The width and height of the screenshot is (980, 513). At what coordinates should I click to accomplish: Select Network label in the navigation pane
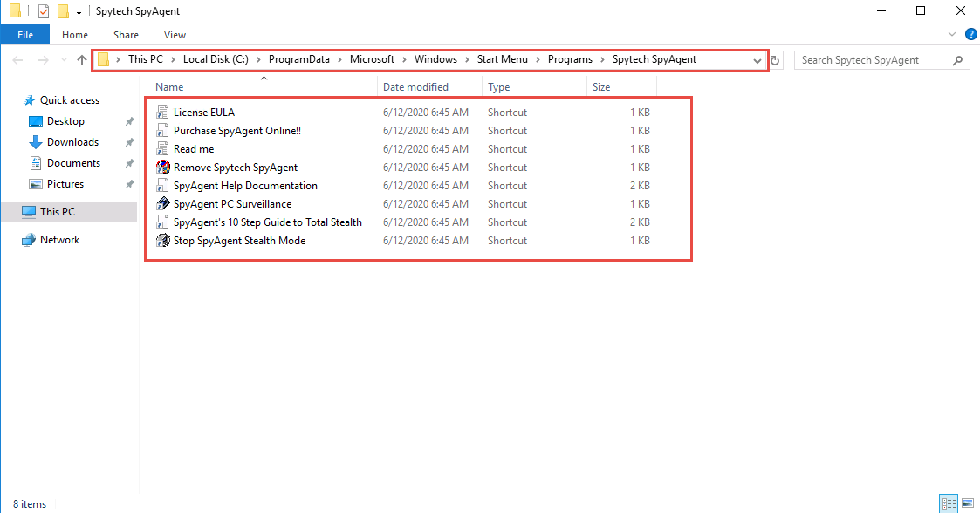[x=60, y=240]
